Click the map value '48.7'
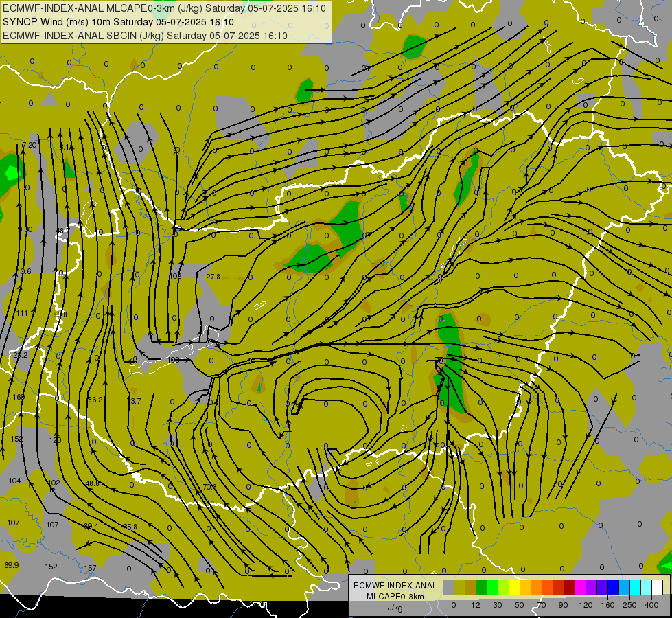 coord(62,231)
